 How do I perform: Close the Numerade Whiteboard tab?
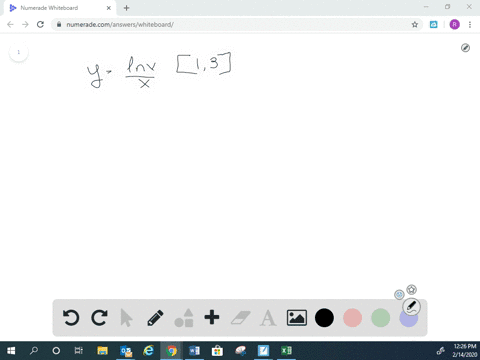109,8
